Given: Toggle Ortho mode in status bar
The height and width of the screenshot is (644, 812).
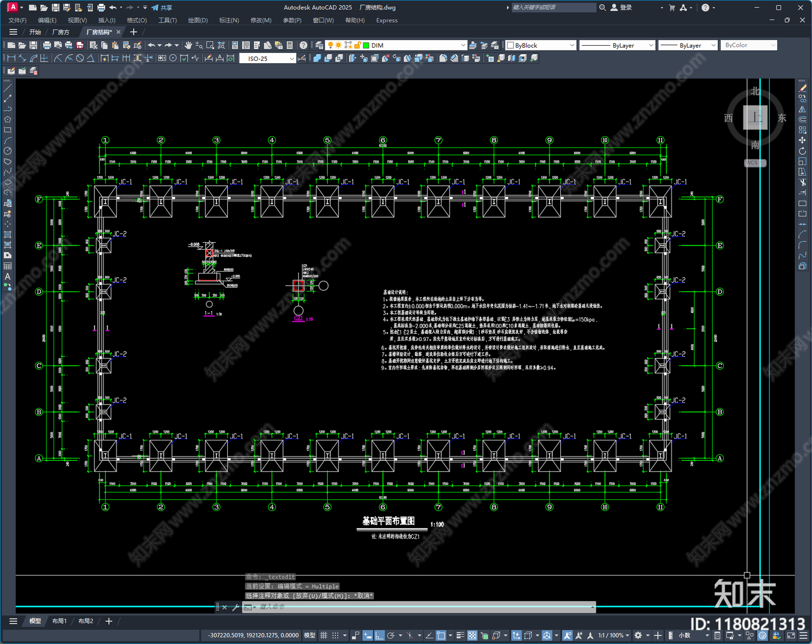Looking at the screenshot, I should (379, 635).
